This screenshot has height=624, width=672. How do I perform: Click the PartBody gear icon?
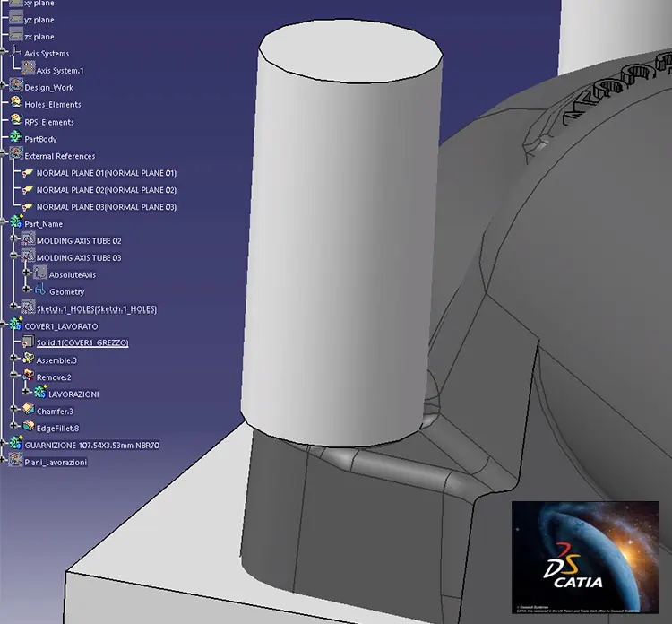(x=16, y=137)
